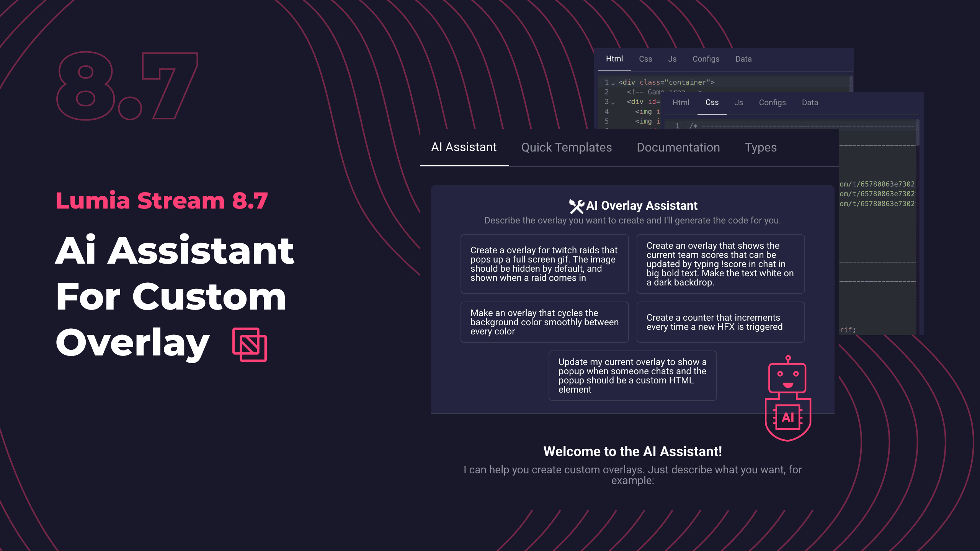The width and height of the screenshot is (980, 551).
Task: Click scrollbar of back Html editor
Action: [x=851, y=83]
